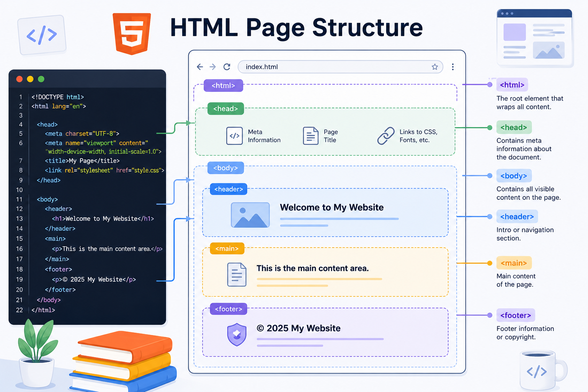Click the '<p>© 2025 My Website</p>' code line
Viewport: 588px width, 392px height.
(94, 279)
